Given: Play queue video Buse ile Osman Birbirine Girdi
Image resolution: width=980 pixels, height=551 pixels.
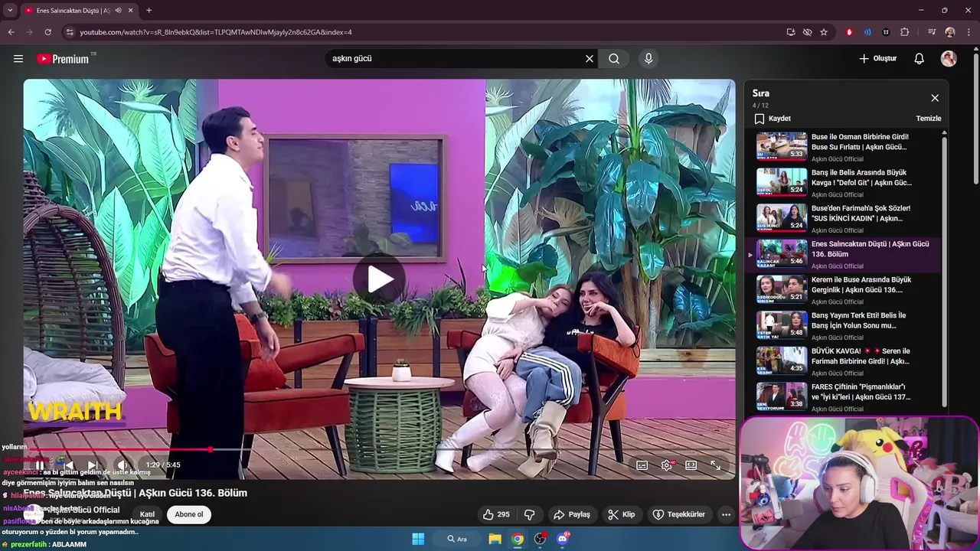Looking at the screenshot, I should [844, 147].
